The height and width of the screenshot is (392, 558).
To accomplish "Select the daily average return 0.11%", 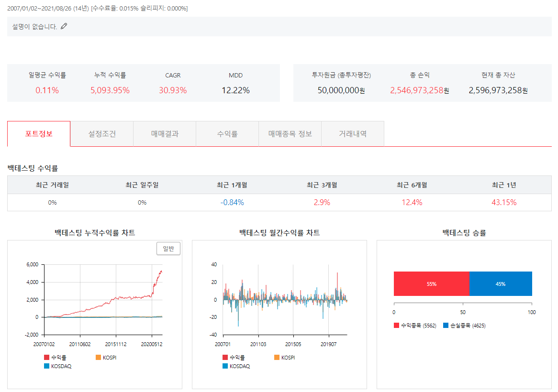I will (x=47, y=90).
